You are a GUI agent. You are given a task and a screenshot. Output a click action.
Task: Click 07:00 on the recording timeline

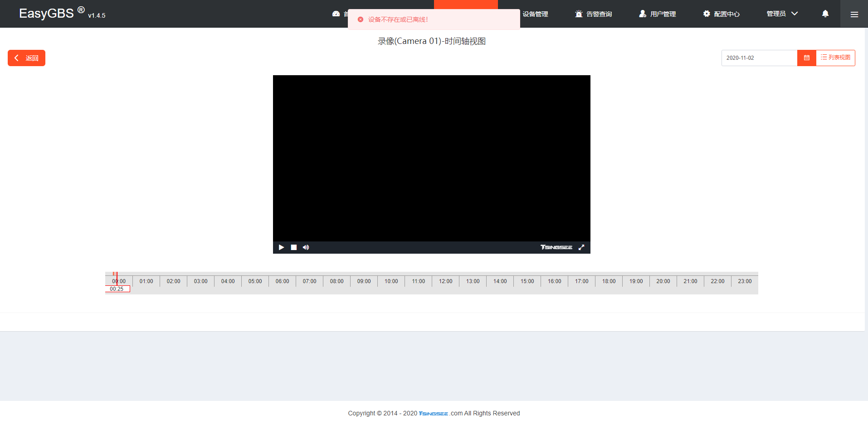pyautogui.click(x=309, y=281)
